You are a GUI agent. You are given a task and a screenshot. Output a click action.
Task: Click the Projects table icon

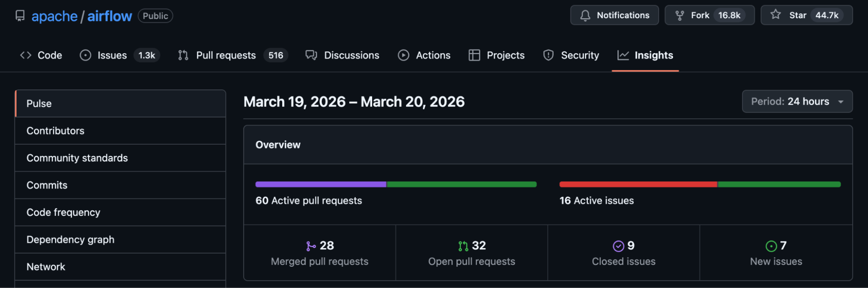[x=474, y=55]
